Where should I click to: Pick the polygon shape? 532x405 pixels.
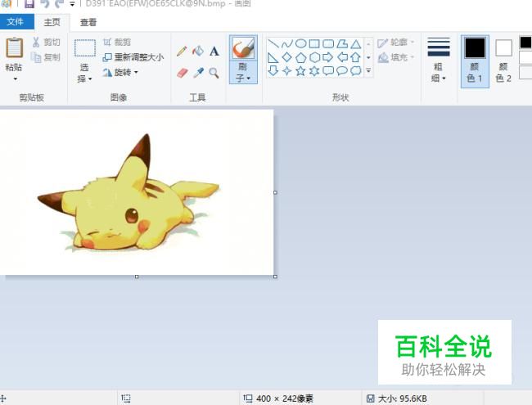[x=342, y=43]
